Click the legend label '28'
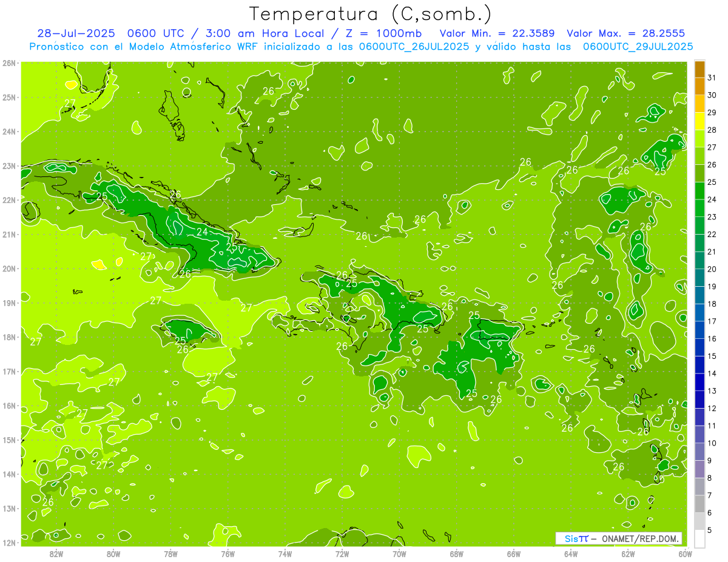728x562 pixels. click(x=712, y=130)
